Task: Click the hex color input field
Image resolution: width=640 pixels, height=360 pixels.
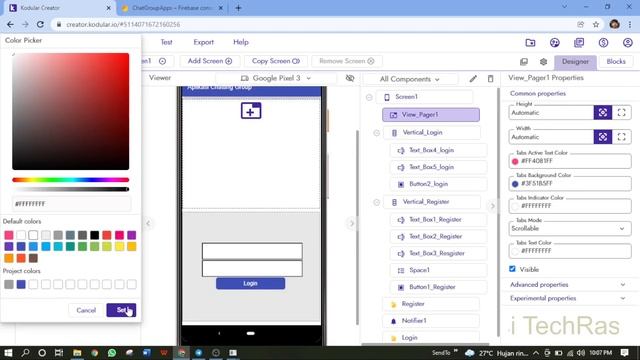Action: pos(71,204)
